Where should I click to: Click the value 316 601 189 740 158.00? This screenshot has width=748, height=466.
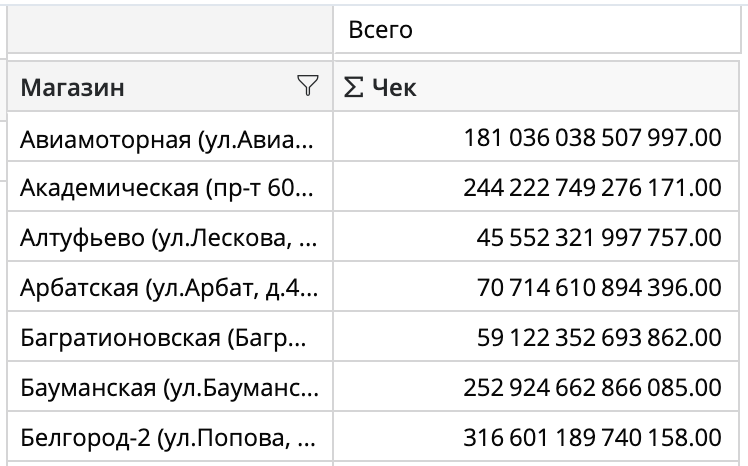pos(592,437)
